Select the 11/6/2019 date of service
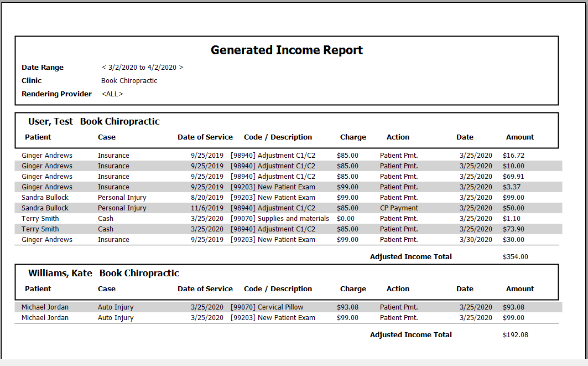The width and height of the screenshot is (588, 366). [207, 208]
